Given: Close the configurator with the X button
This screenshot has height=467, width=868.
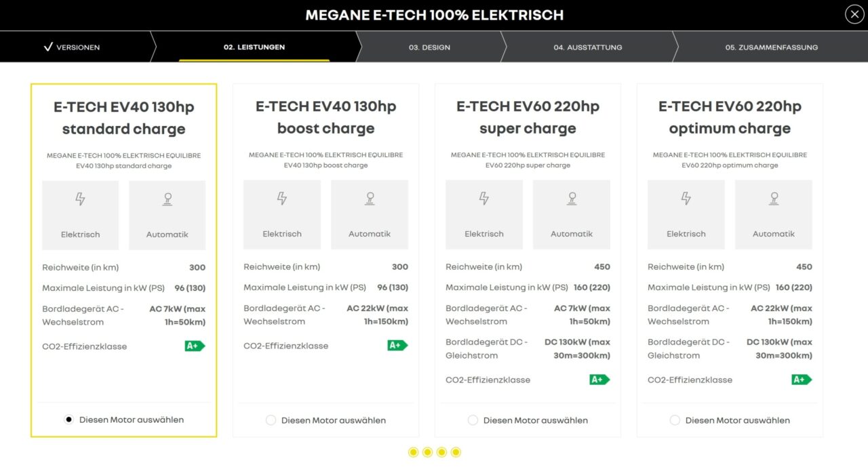Looking at the screenshot, I should [x=854, y=14].
